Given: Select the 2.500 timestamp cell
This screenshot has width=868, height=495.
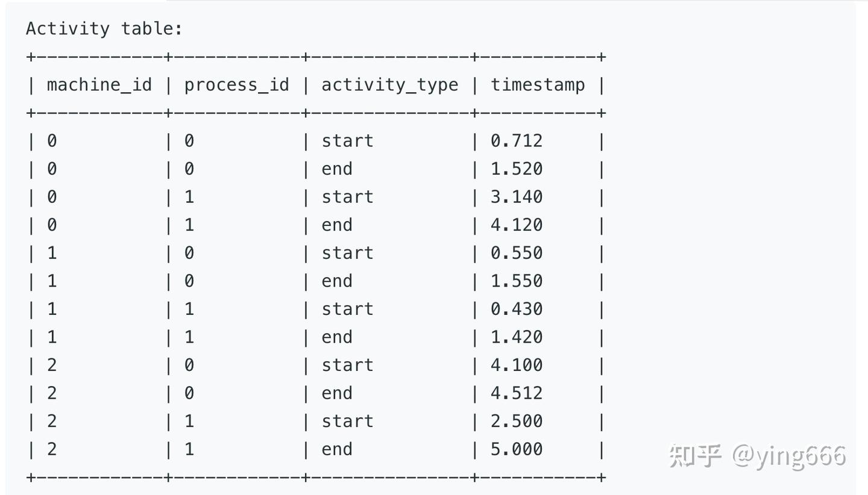Looking at the screenshot, I should click(517, 421).
